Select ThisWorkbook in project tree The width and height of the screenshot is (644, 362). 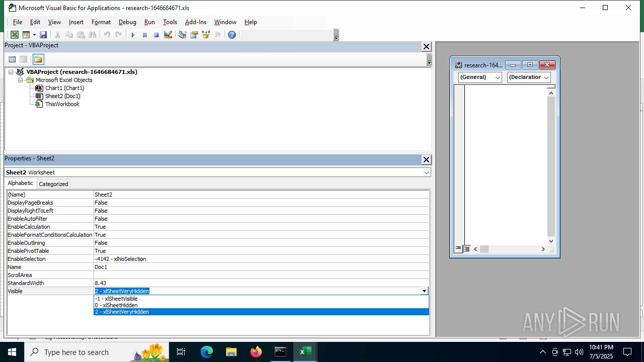point(62,104)
